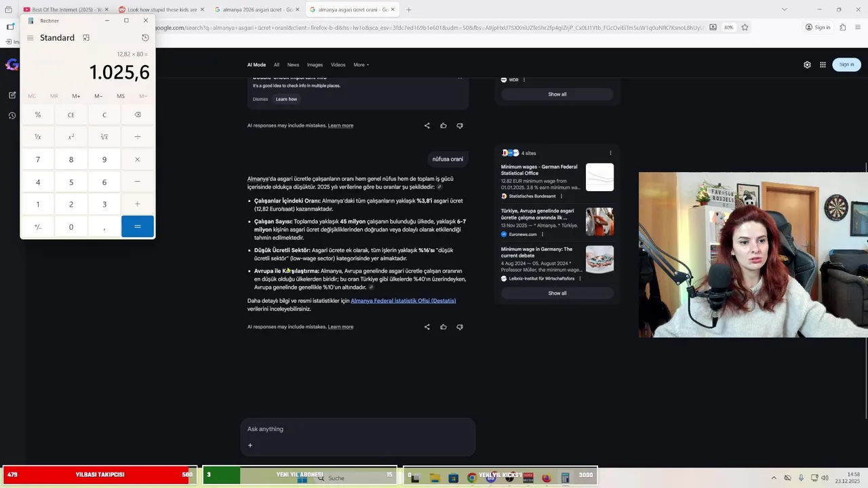Switch to the Images results tab

(x=315, y=65)
